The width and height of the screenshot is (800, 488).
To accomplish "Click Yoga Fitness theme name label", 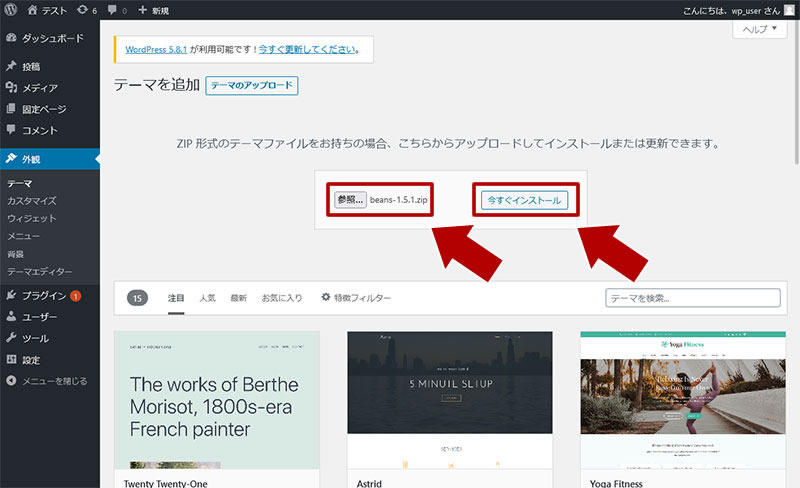I will (x=616, y=483).
